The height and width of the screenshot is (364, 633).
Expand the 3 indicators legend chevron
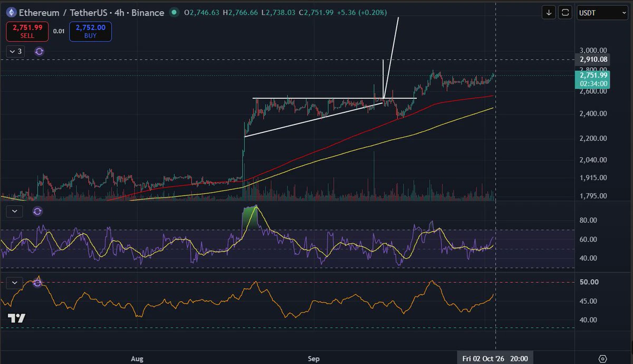(x=15, y=51)
